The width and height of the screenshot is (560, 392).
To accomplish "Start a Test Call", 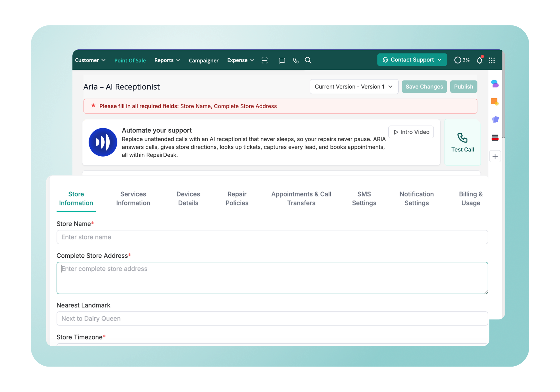I will pos(463,142).
